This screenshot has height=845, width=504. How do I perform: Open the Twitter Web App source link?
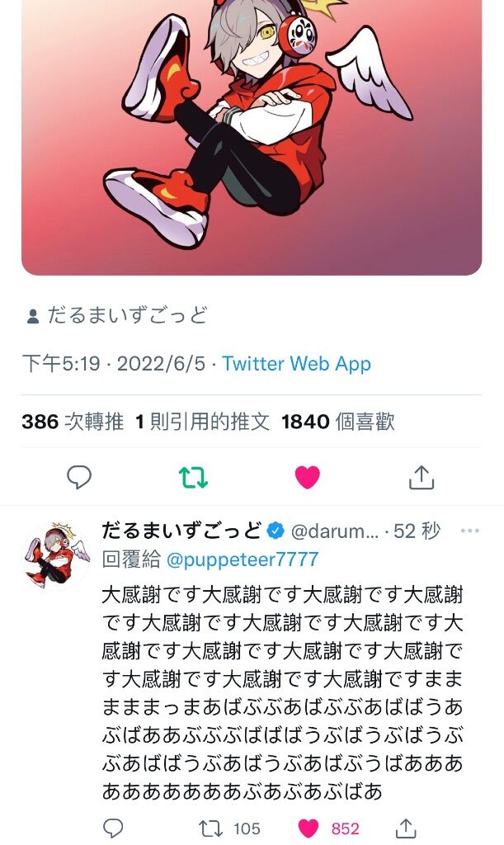tap(297, 364)
